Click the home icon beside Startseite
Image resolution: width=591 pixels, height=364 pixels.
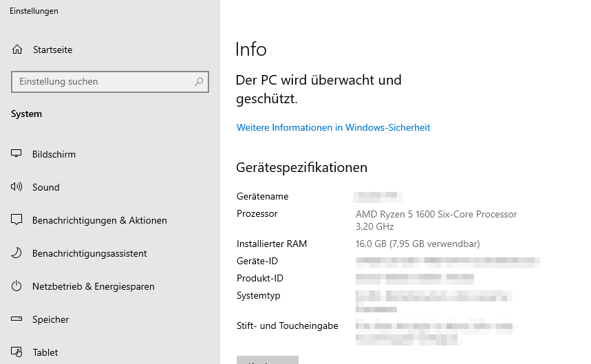[17, 50]
